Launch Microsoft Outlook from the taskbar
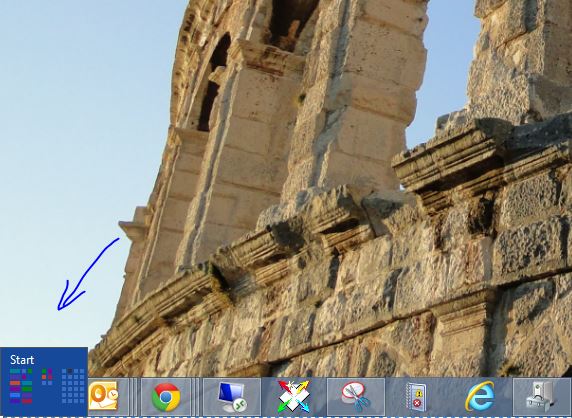This screenshot has width=572, height=418. pyautogui.click(x=103, y=396)
